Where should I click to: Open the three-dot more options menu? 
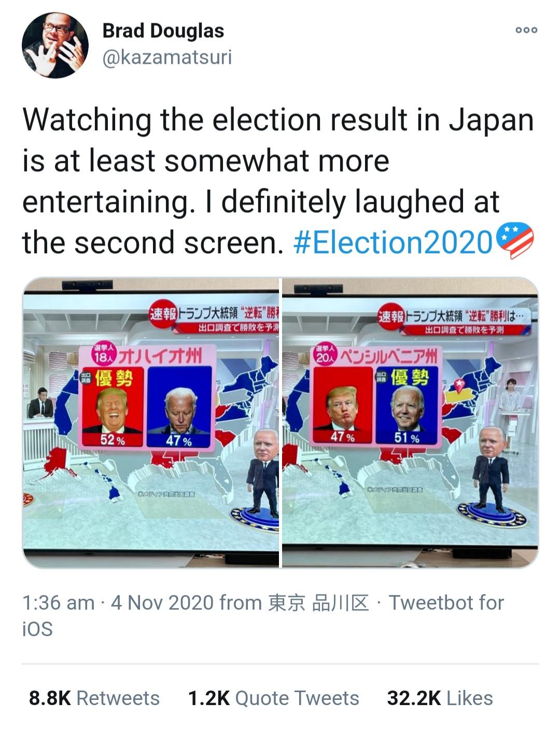[x=526, y=30]
